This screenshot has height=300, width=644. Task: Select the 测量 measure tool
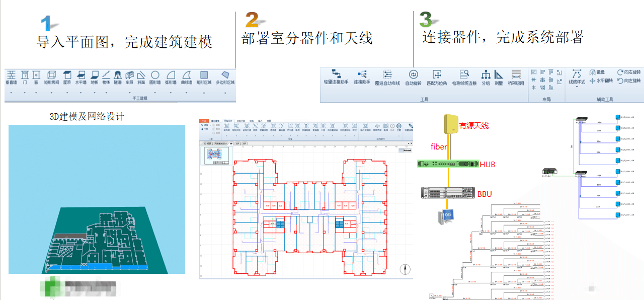pyautogui.click(x=499, y=77)
